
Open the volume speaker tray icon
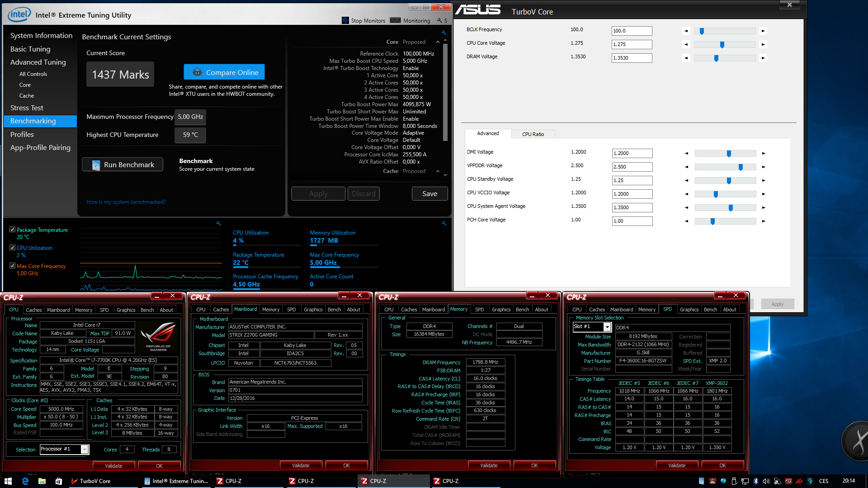tap(766, 481)
